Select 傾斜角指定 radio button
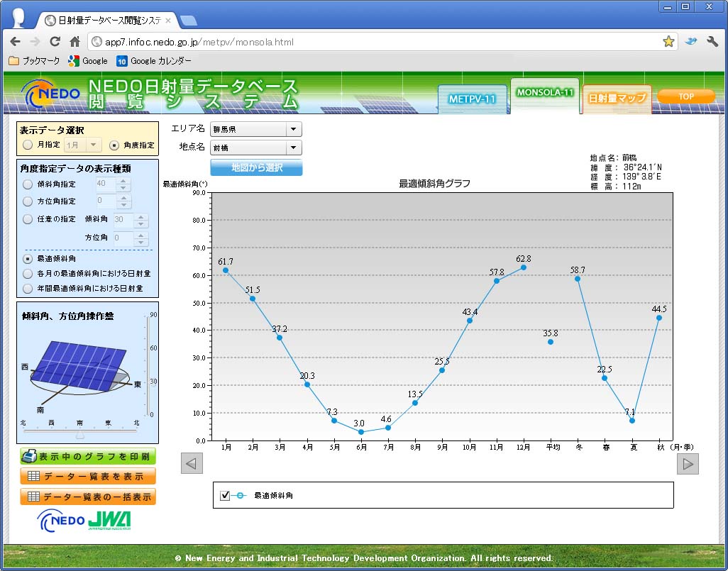Image resolution: width=728 pixels, height=571 pixels. 28,184
